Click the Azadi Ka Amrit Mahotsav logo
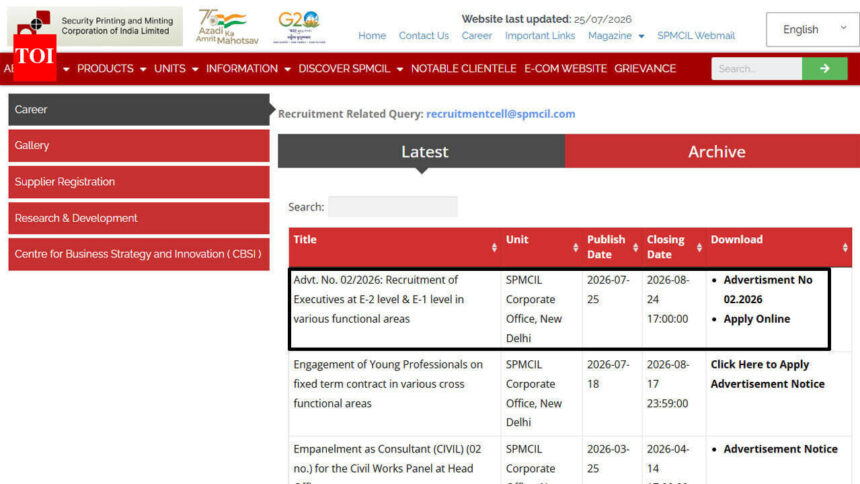 227,26
